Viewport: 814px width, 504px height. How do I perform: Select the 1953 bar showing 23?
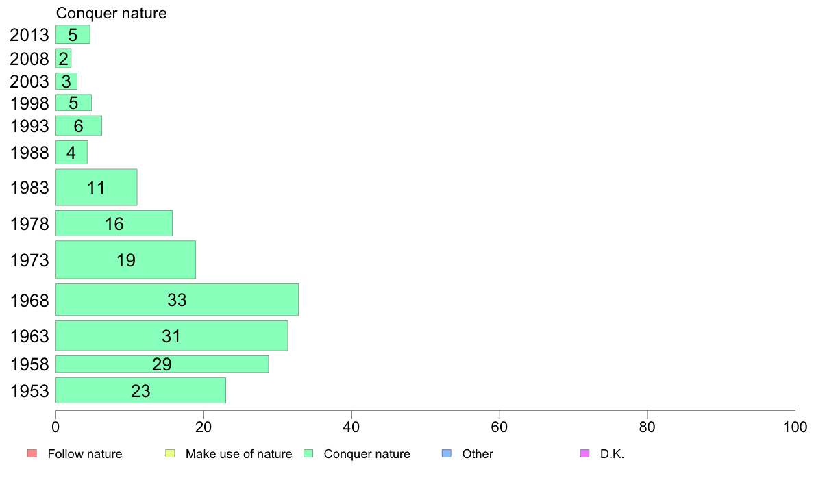140,390
